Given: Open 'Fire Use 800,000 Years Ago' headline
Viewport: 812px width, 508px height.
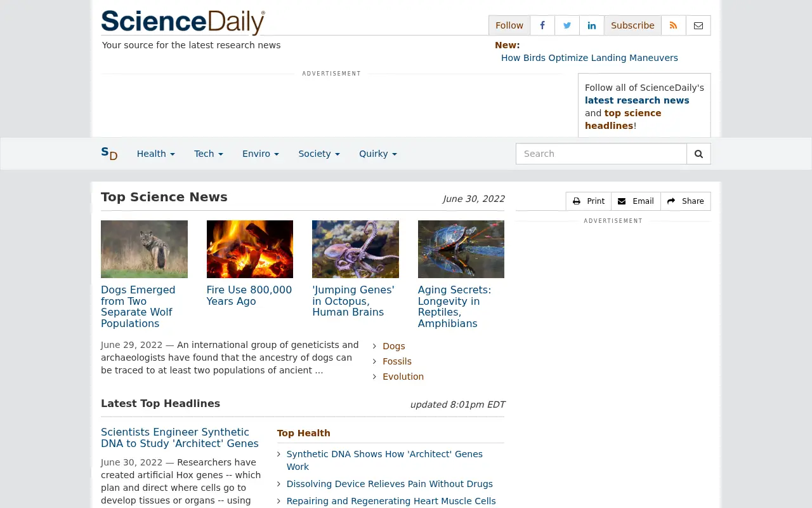Looking at the screenshot, I should click(249, 295).
